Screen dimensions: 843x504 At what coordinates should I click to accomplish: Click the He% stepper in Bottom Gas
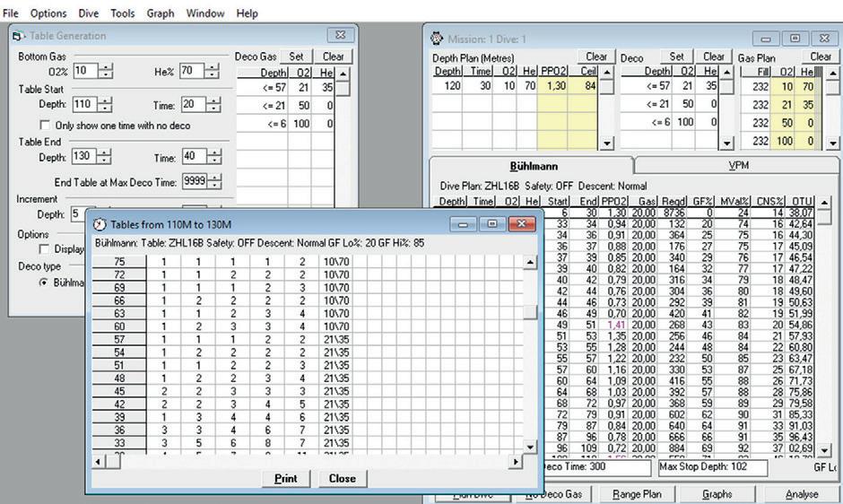point(213,71)
